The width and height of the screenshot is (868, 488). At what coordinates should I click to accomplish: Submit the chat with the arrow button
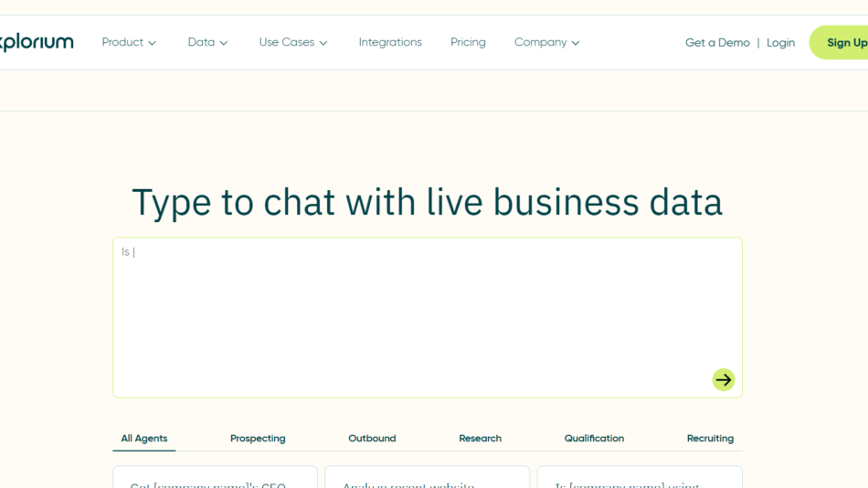tap(723, 379)
